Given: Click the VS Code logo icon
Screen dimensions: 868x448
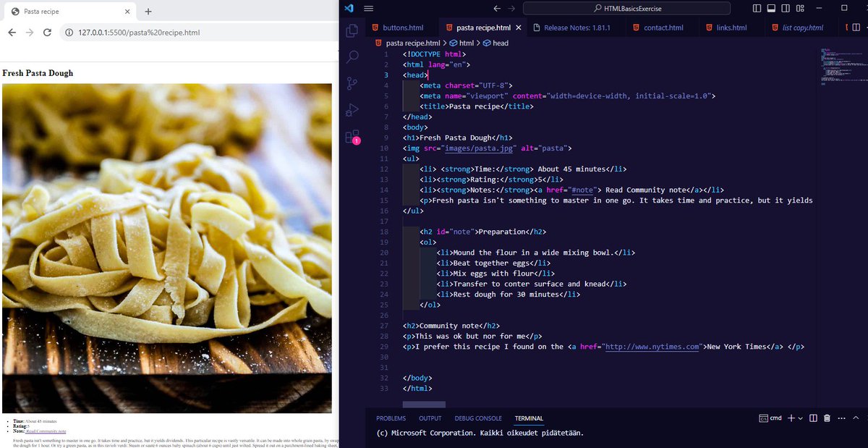Looking at the screenshot, I should [349, 9].
